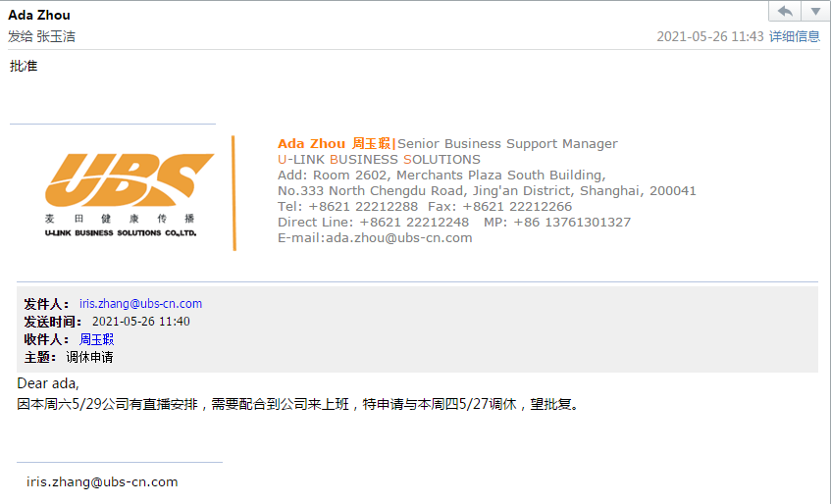Click the UBS company logo image
The width and height of the screenshot is (831, 504).
122,194
